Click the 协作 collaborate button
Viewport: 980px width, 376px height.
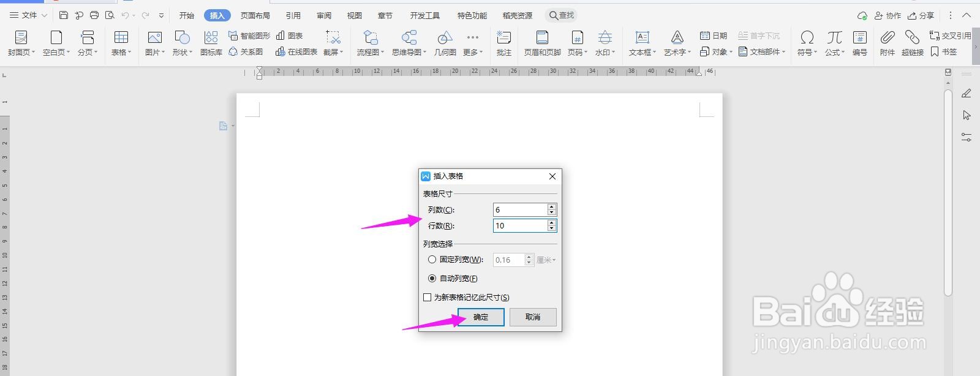pyautogui.click(x=888, y=15)
